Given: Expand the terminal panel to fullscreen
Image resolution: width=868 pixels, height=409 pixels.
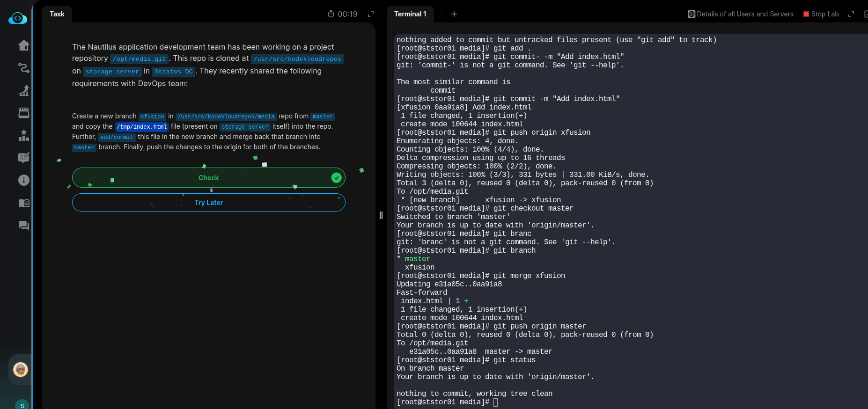Looking at the screenshot, I should click(851, 14).
